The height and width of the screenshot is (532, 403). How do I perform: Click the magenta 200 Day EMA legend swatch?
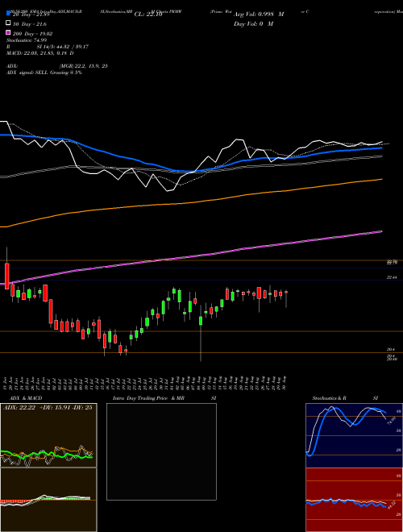coord(8,33)
